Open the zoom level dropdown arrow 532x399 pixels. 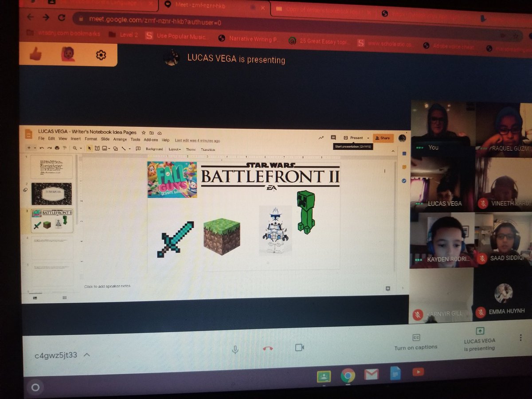(81, 148)
